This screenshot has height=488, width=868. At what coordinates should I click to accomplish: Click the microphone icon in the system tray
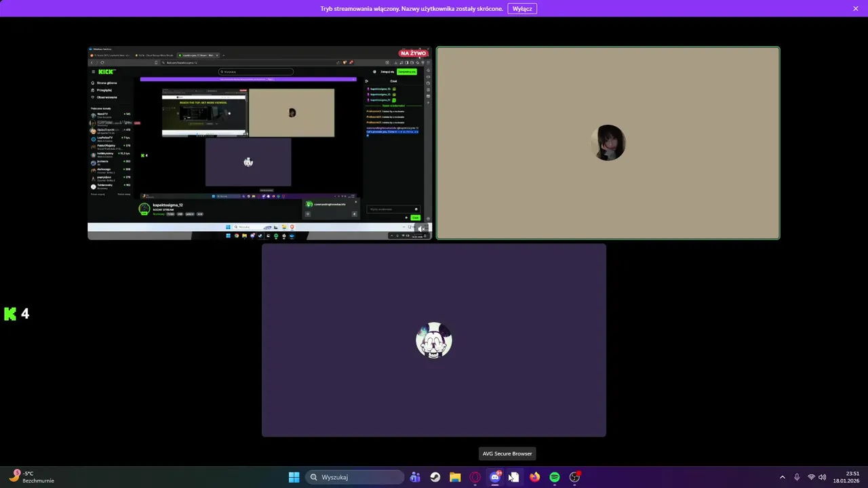coord(797,477)
